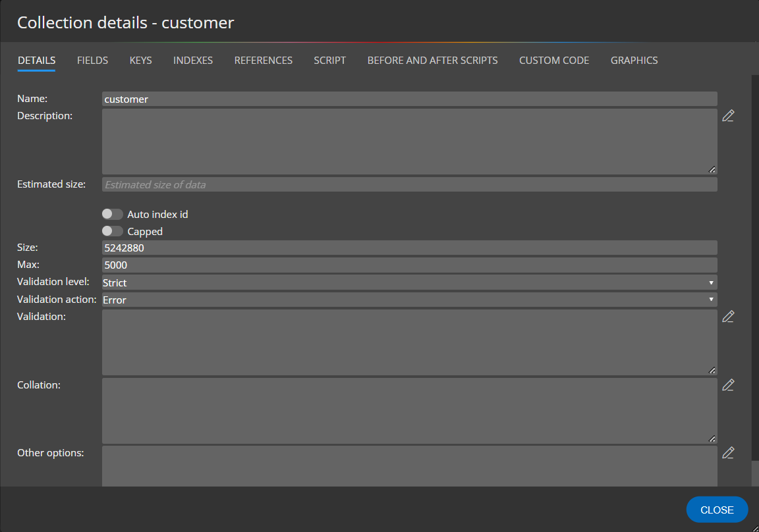Select the References tab
The width and height of the screenshot is (759, 532).
[x=263, y=61]
